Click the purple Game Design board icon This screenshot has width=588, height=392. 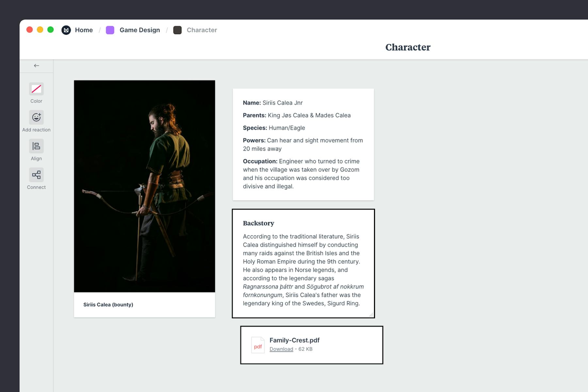click(110, 30)
